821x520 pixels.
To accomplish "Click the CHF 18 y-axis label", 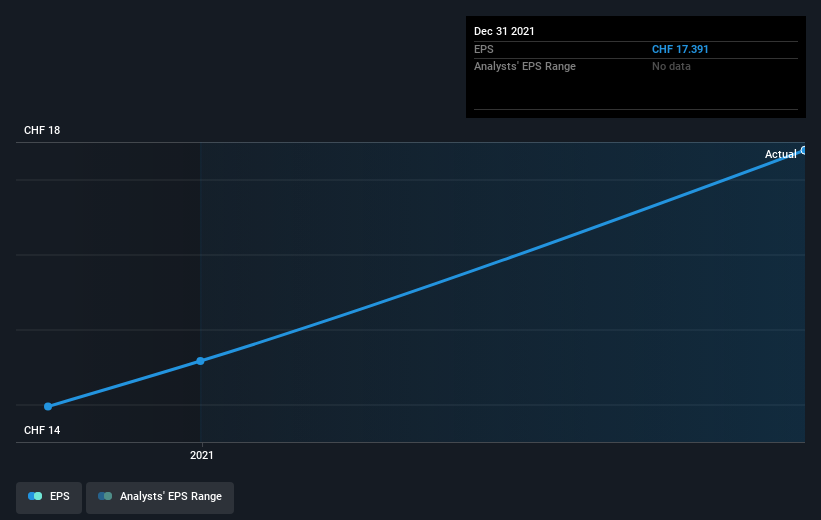I will tap(42, 130).
